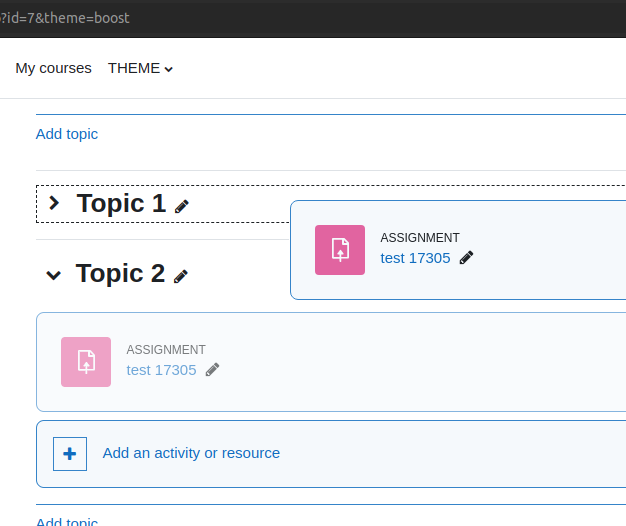
Task: Open test 17305 link in floating card
Action: pos(415,258)
